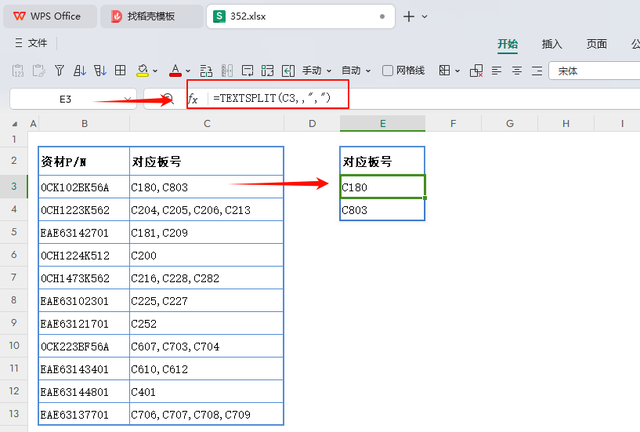Click cell with C706,C707,C708,C709
Viewport: 640px width, 432px height.
click(207, 414)
